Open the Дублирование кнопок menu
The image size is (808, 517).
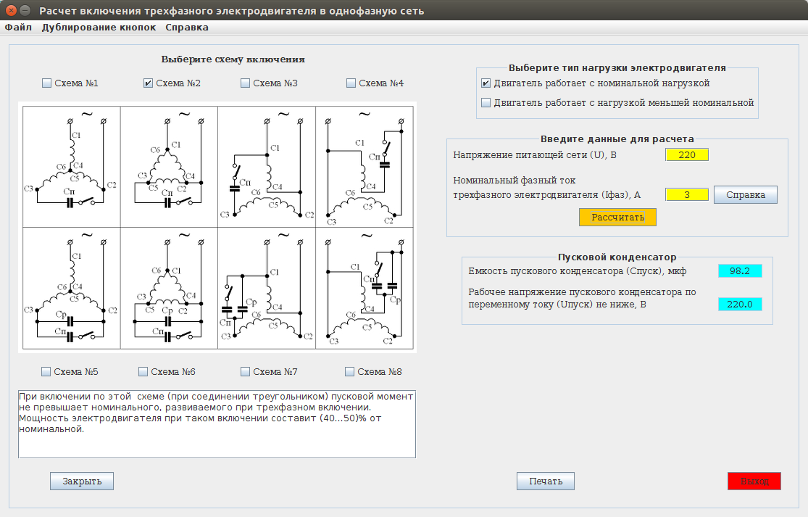[x=98, y=27]
